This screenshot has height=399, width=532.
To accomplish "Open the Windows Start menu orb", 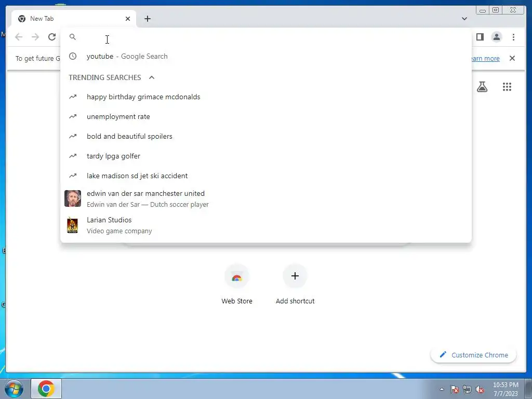I will [x=14, y=389].
